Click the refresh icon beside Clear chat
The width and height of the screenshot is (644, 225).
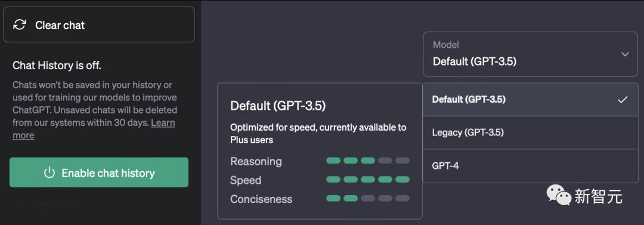pyautogui.click(x=19, y=24)
